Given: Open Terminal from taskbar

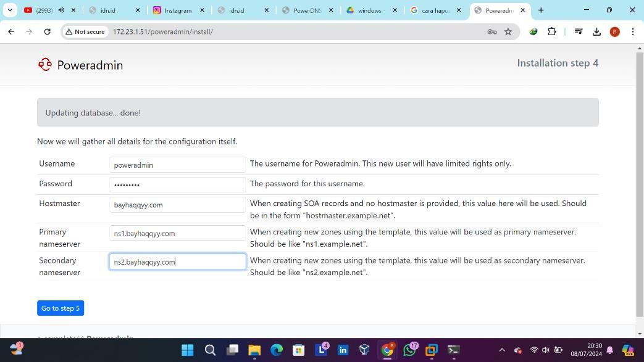Looking at the screenshot, I should click(x=453, y=350).
